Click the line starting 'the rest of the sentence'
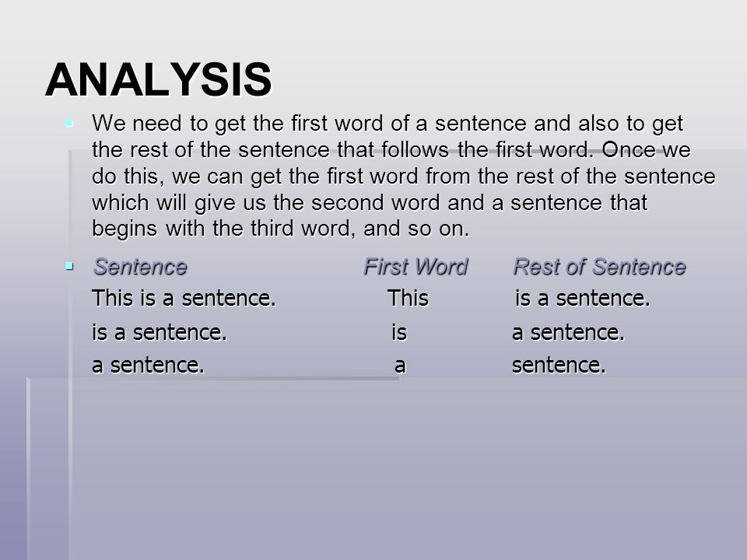 pos(391,150)
